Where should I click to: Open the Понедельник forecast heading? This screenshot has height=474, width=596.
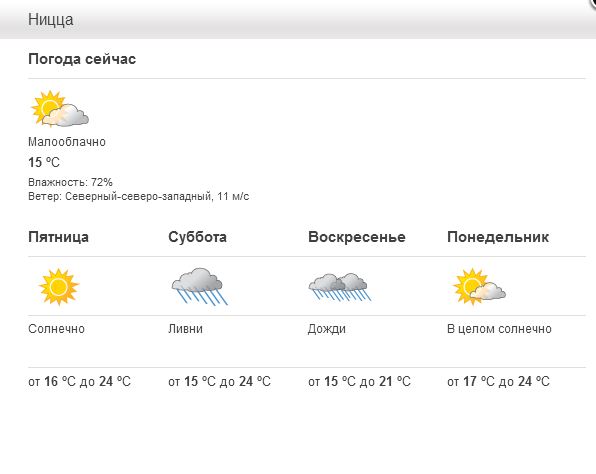[x=498, y=237]
